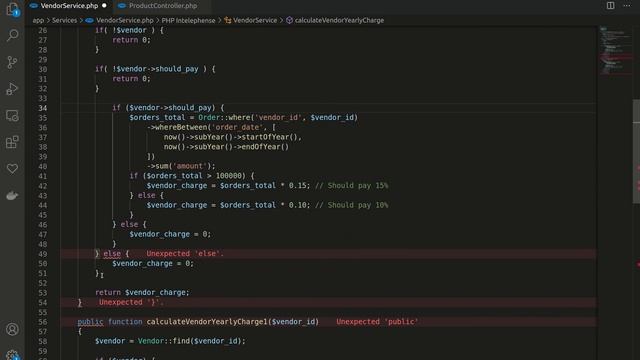Click "'order_date'" string on line 36
Viewport: 640px width, 360px height.
point(237,127)
